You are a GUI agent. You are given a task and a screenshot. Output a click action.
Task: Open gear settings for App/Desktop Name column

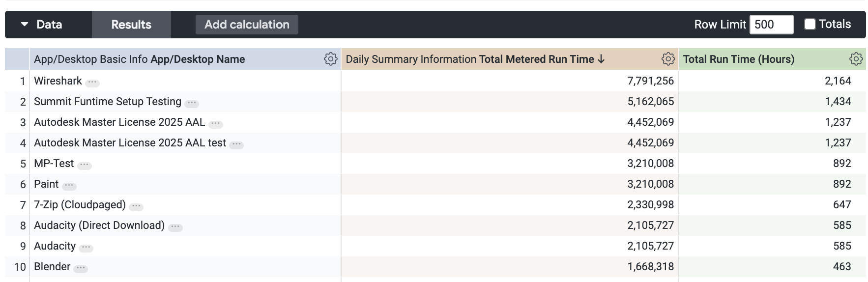(x=330, y=59)
